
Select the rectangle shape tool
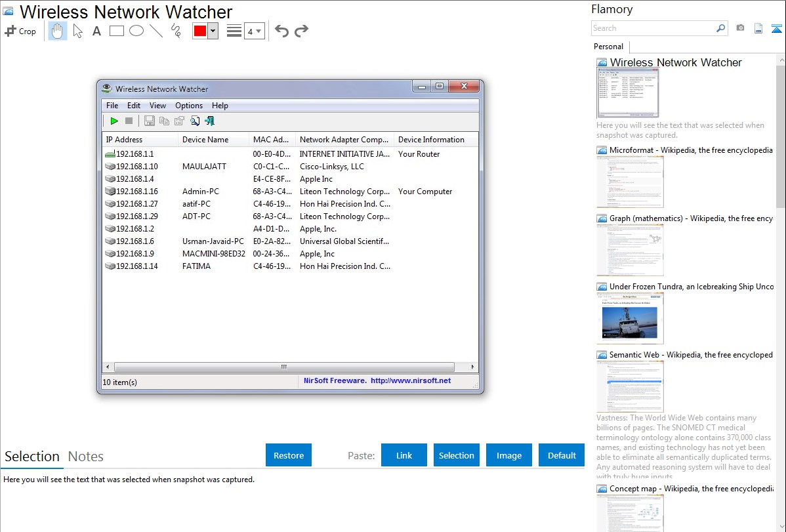tap(116, 31)
